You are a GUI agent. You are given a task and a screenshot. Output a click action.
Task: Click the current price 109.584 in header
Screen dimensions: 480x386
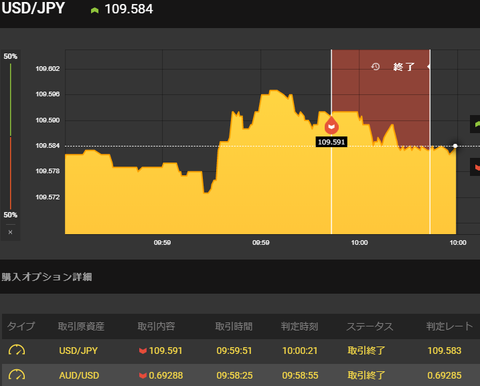(129, 9)
